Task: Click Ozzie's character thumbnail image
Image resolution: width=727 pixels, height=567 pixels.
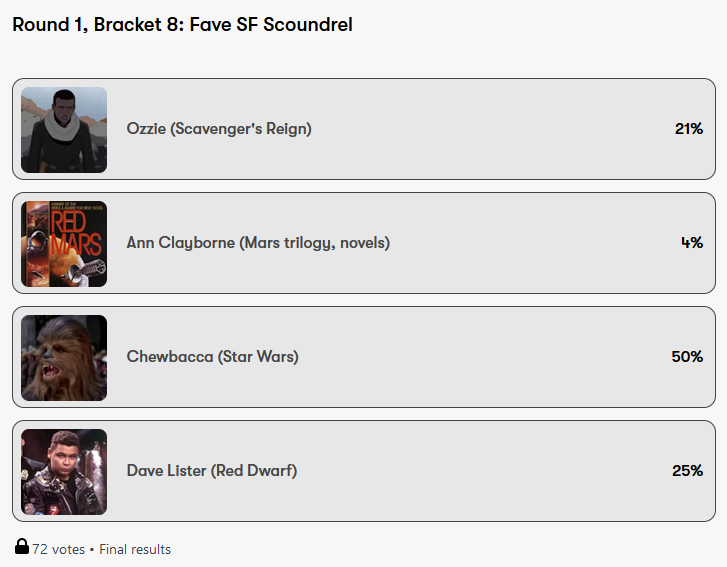Action: [64, 130]
